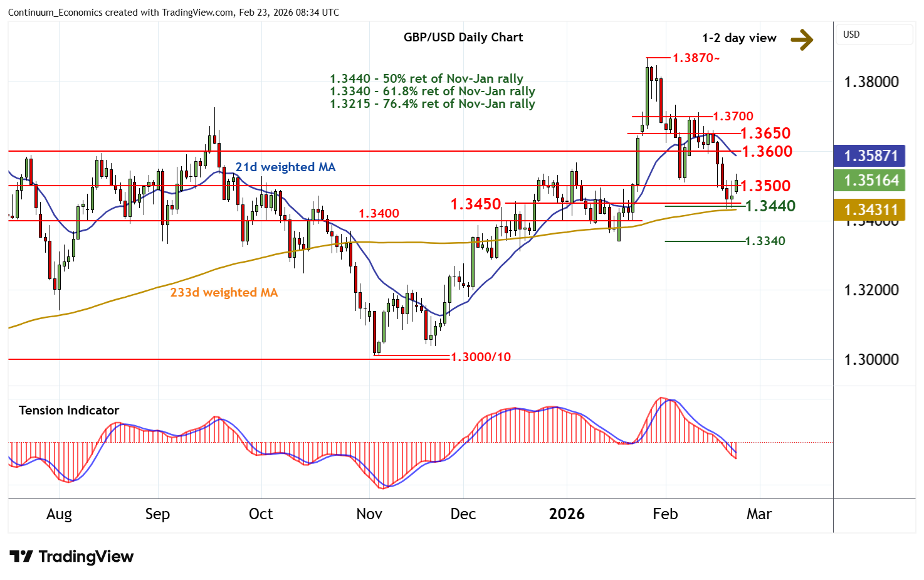The width and height of the screenshot is (924, 580).
Task: Click the 61.8% retracement text line
Action: coord(433,91)
